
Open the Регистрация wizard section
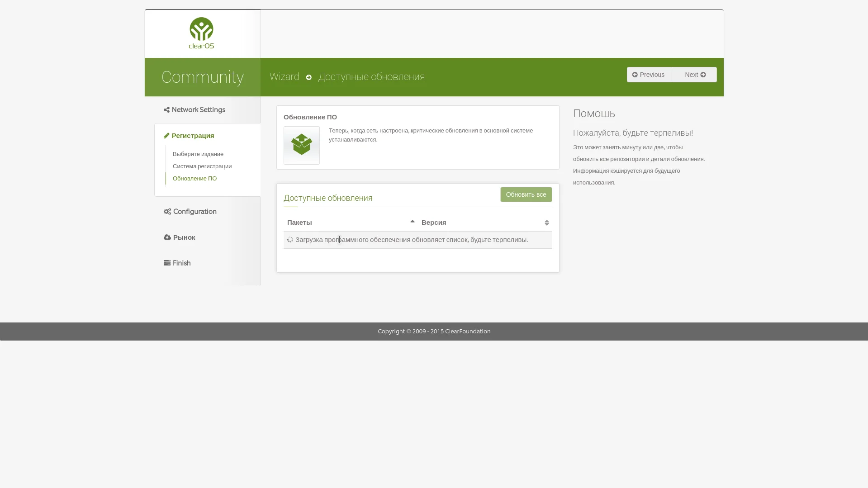pyautogui.click(x=189, y=136)
